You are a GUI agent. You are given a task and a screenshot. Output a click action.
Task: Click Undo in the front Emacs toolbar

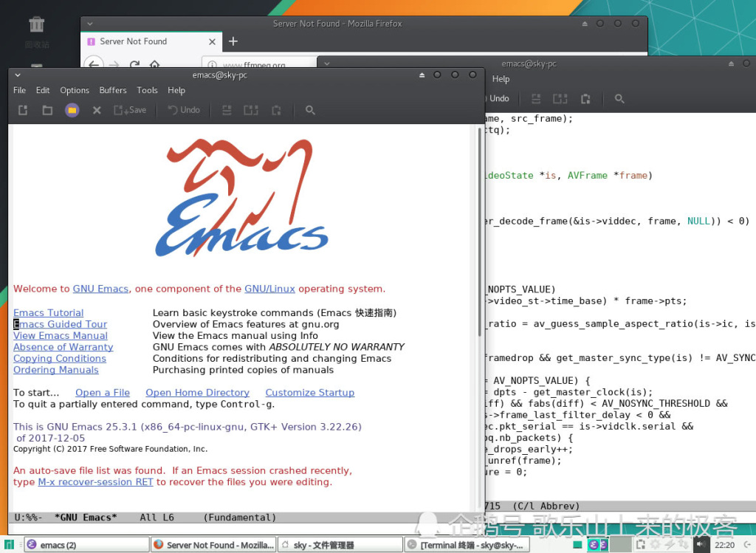(x=184, y=111)
